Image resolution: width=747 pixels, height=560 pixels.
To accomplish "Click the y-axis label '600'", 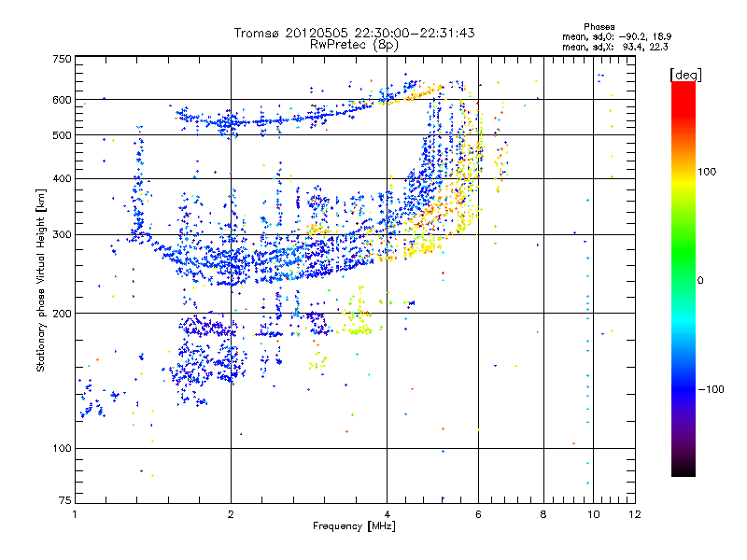I will pyautogui.click(x=62, y=100).
